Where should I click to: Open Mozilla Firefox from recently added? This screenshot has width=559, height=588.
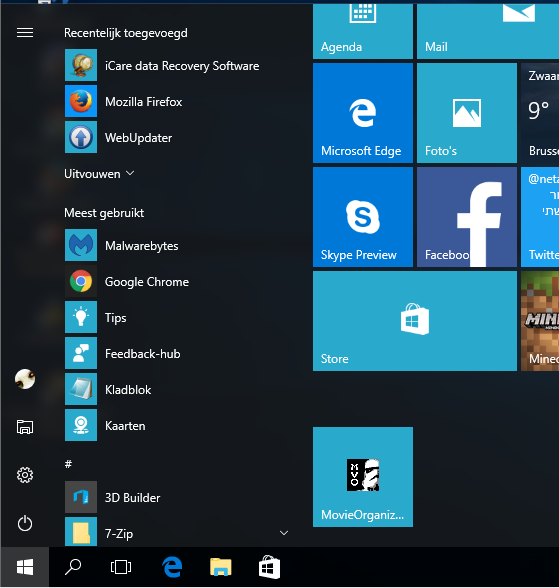[x=144, y=102]
